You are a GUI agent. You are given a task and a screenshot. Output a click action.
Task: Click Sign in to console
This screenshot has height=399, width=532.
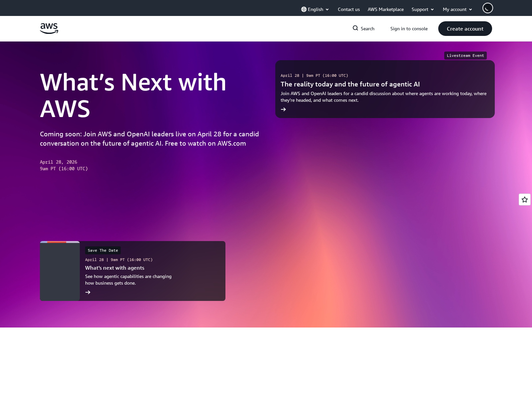(x=409, y=29)
